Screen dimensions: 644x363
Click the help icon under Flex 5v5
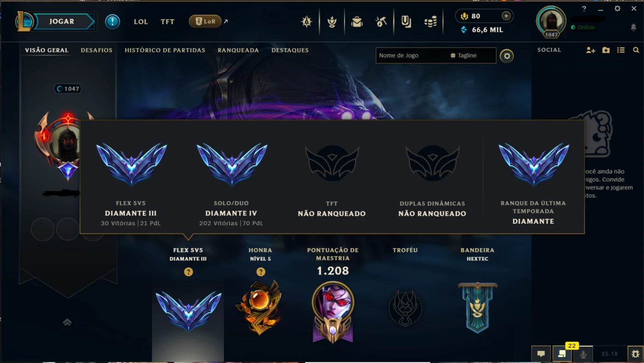[188, 272]
